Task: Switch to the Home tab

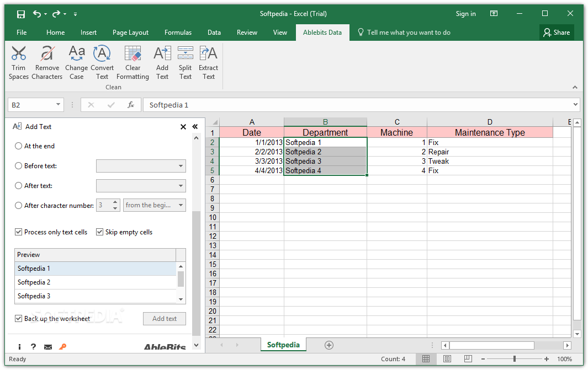Action: pos(56,33)
